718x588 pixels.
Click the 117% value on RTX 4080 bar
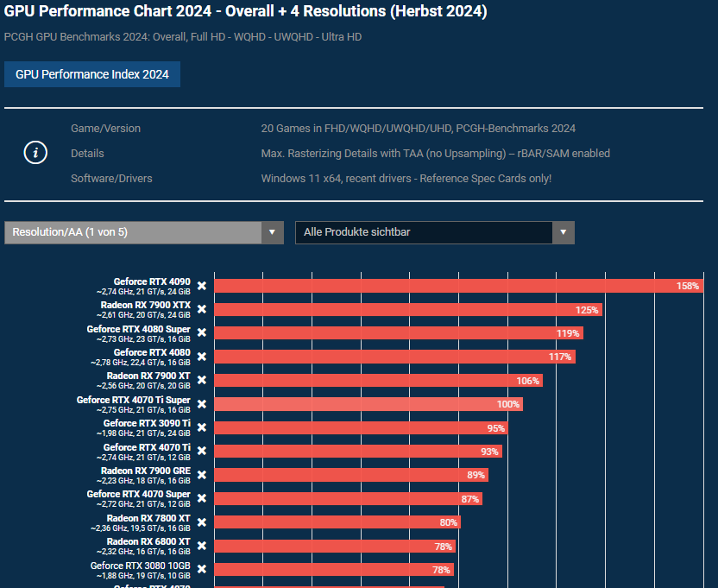pos(560,357)
